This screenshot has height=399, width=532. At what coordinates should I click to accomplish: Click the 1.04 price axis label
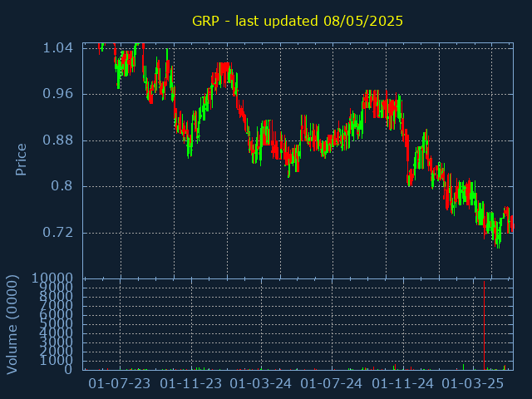(57, 48)
